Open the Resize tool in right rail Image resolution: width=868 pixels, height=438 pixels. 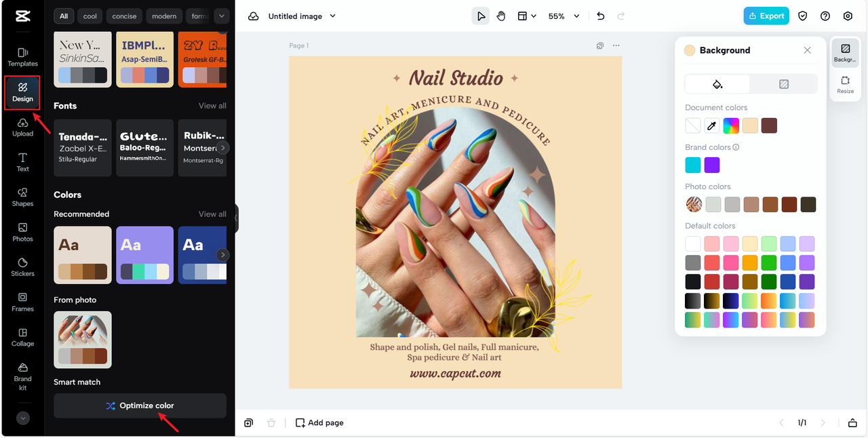point(846,85)
